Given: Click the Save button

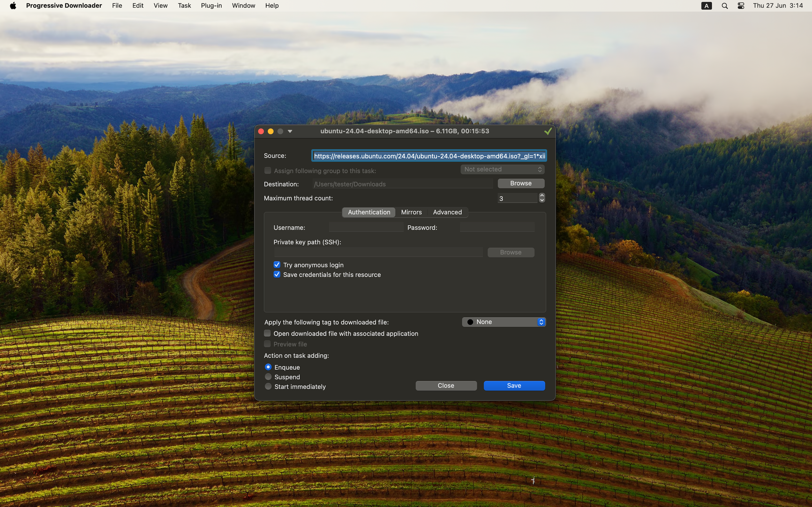Looking at the screenshot, I should pos(514,386).
